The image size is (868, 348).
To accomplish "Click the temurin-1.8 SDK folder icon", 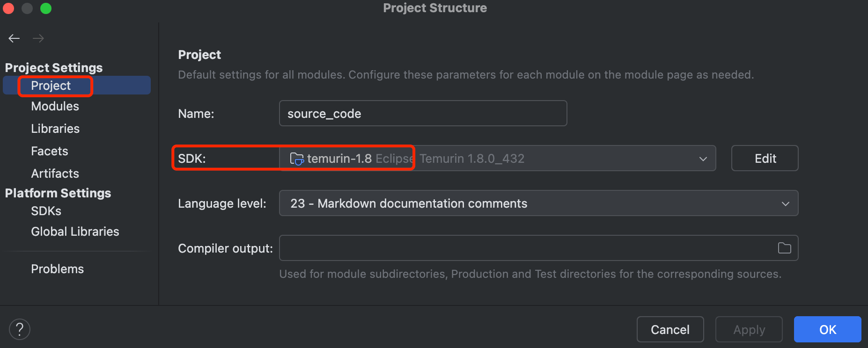I will 296,159.
